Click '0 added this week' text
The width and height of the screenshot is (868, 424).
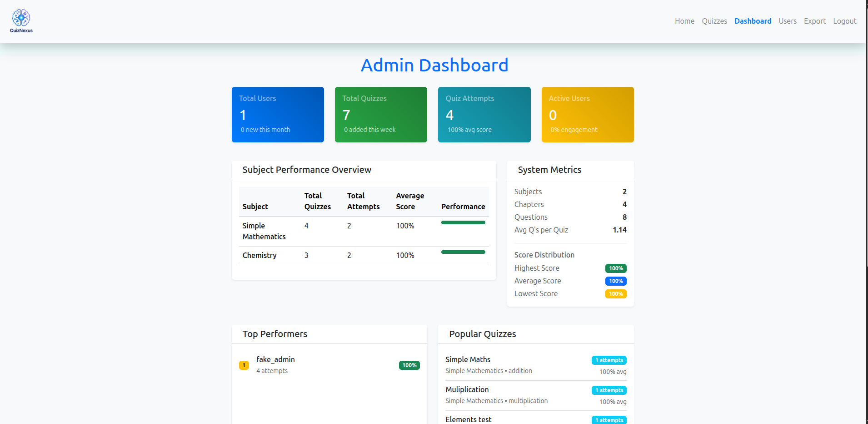point(369,130)
